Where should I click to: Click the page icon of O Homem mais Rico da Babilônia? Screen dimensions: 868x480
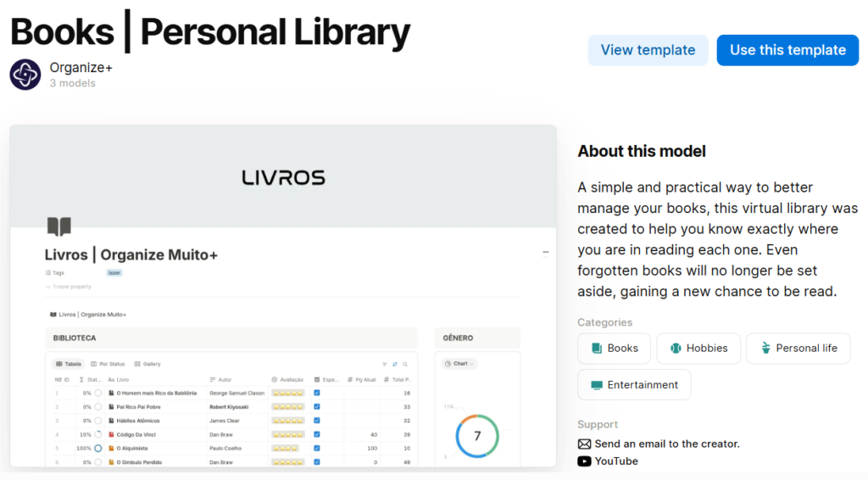tap(111, 393)
